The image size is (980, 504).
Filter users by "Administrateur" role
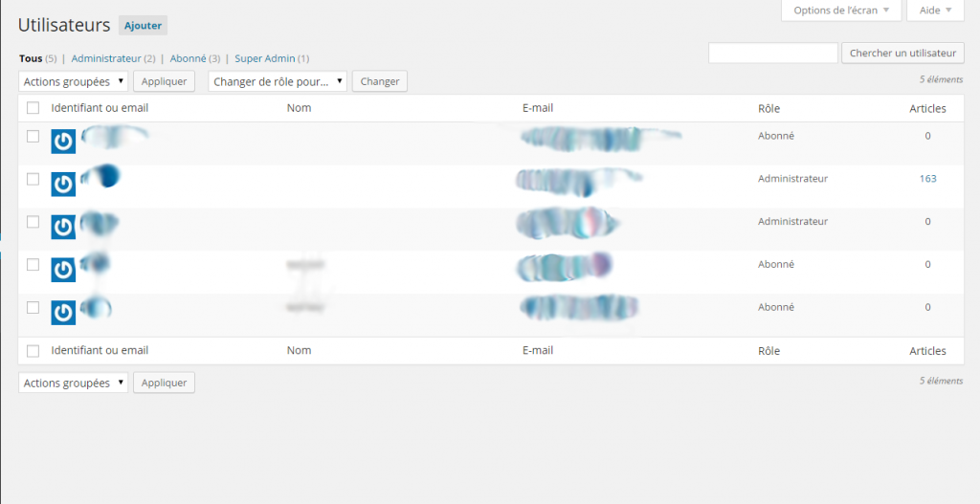coord(105,58)
